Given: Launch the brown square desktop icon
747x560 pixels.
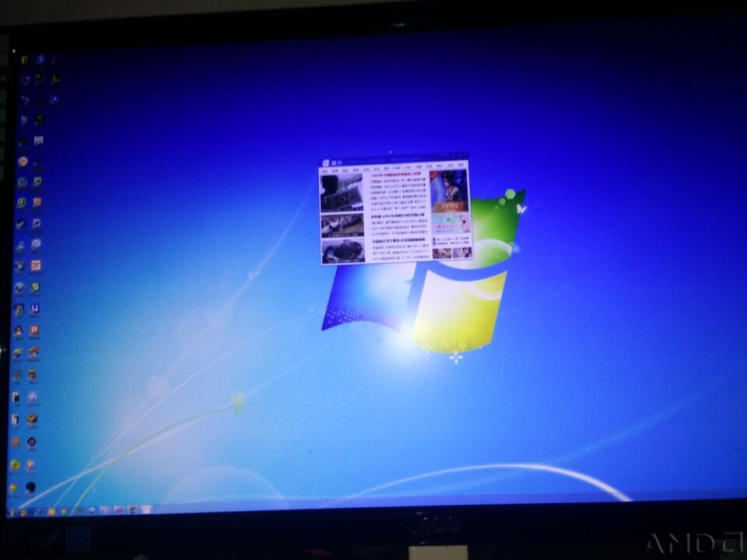Looking at the screenshot, I should (16, 442).
